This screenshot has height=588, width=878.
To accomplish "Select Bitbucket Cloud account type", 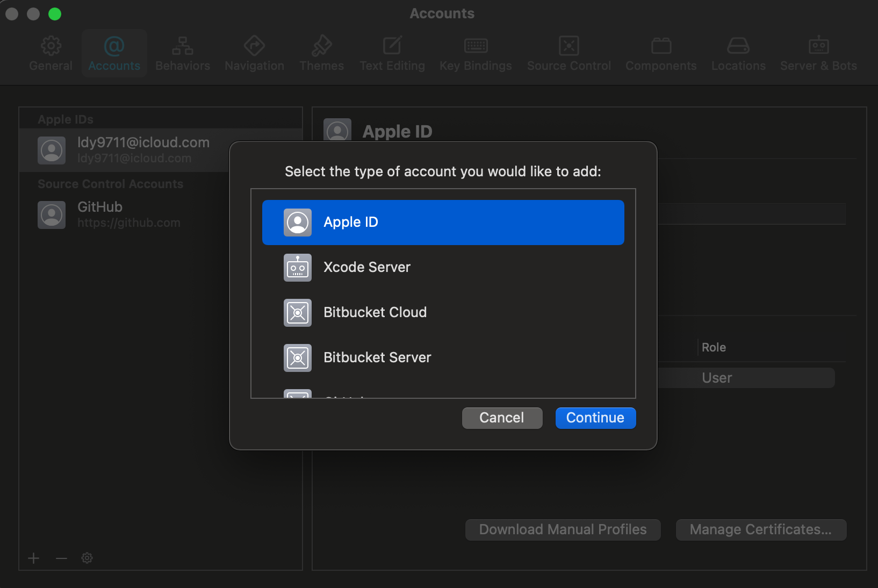I will tap(443, 313).
